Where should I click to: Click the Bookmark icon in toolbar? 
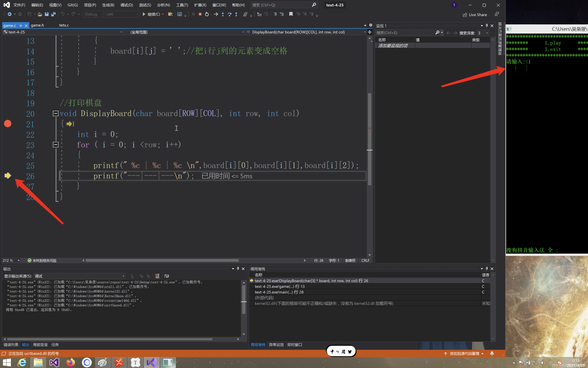pyautogui.click(x=291, y=14)
